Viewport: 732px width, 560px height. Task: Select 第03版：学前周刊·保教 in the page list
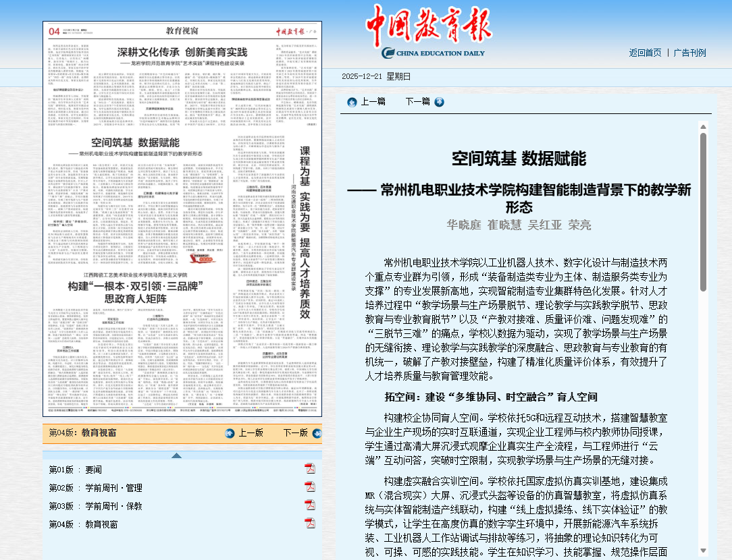95,506
